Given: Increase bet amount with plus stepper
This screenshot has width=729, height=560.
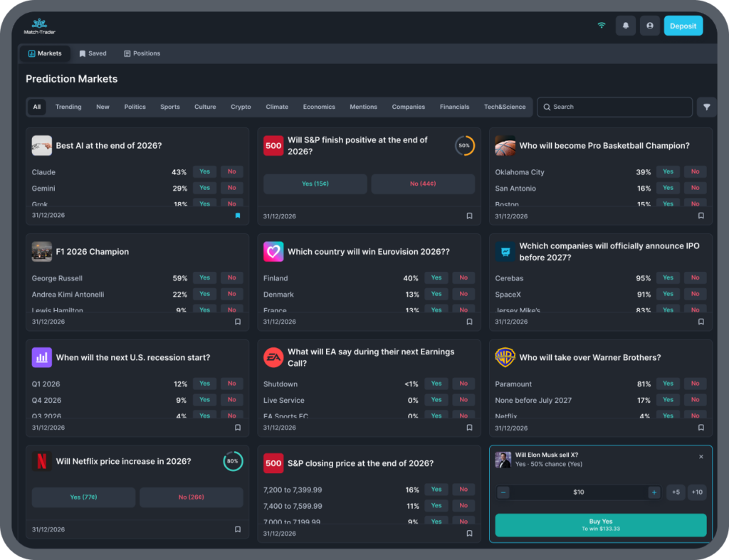Looking at the screenshot, I should point(654,492).
